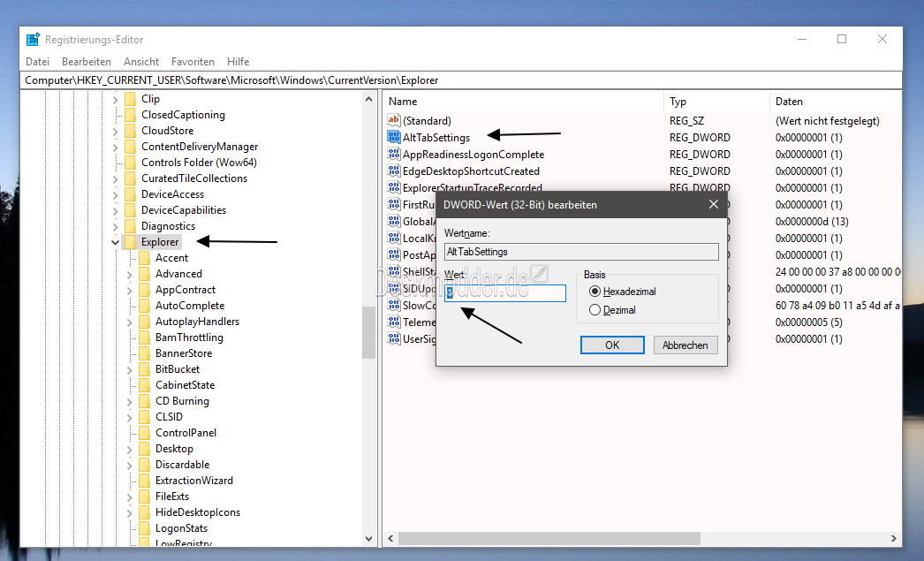924x561 pixels.
Task: Expand the Advanced subkey
Action: pos(130,275)
